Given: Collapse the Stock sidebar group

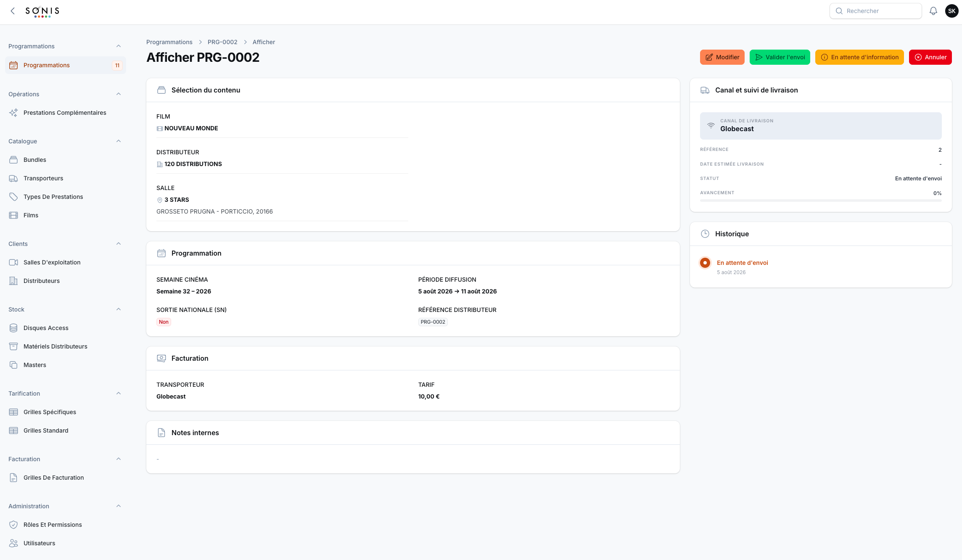Looking at the screenshot, I should coord(119,309).
